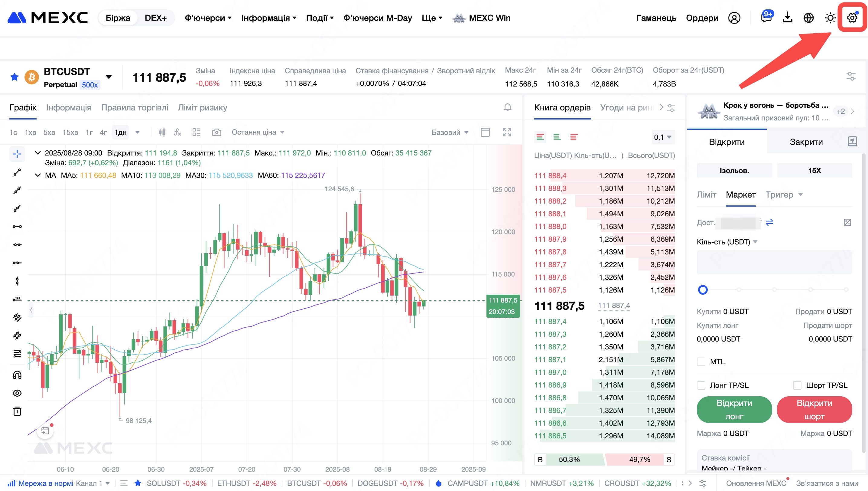Switch to Правила торгівлі tab
Viewport: 868px width, 491px height.
pyautogui.click(x=135, y=108)
